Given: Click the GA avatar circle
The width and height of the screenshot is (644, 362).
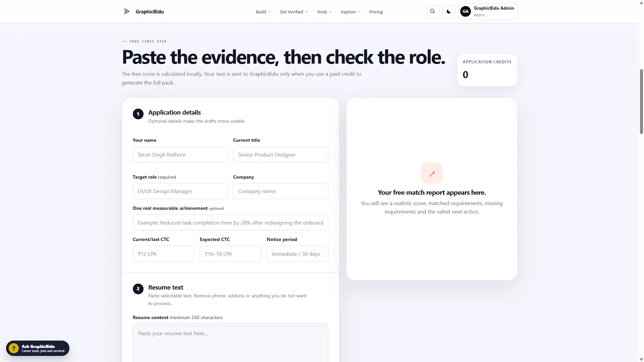Looking at the screenshot, I should click(x=466, y=11).
